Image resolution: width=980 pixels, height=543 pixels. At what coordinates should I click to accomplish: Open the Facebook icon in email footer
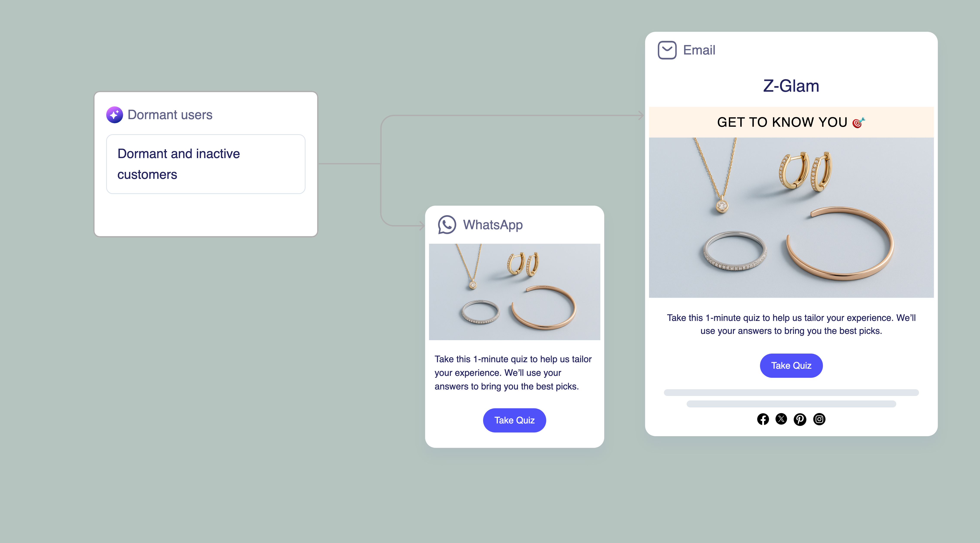pyautogui.click(x=763, y=419)
